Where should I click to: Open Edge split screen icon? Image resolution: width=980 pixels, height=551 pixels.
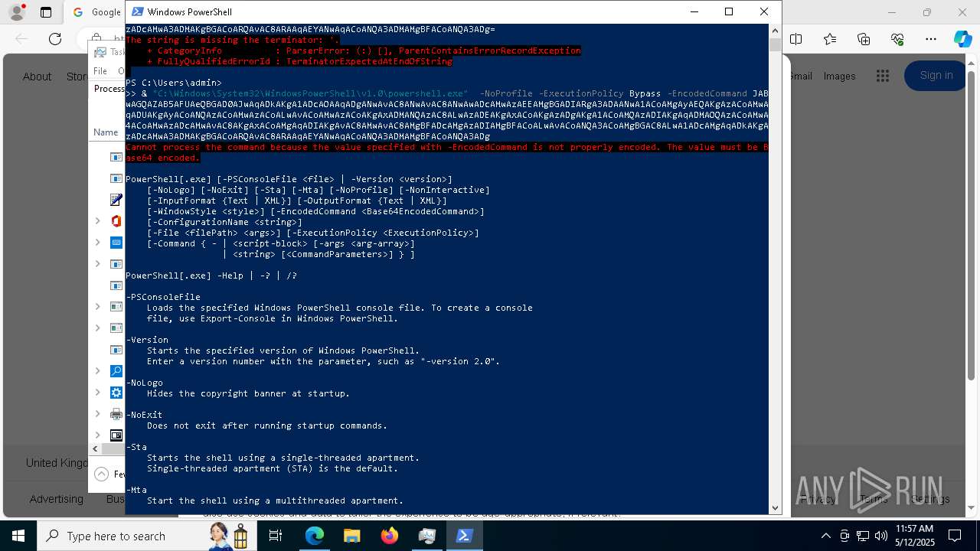coord(796,39)
